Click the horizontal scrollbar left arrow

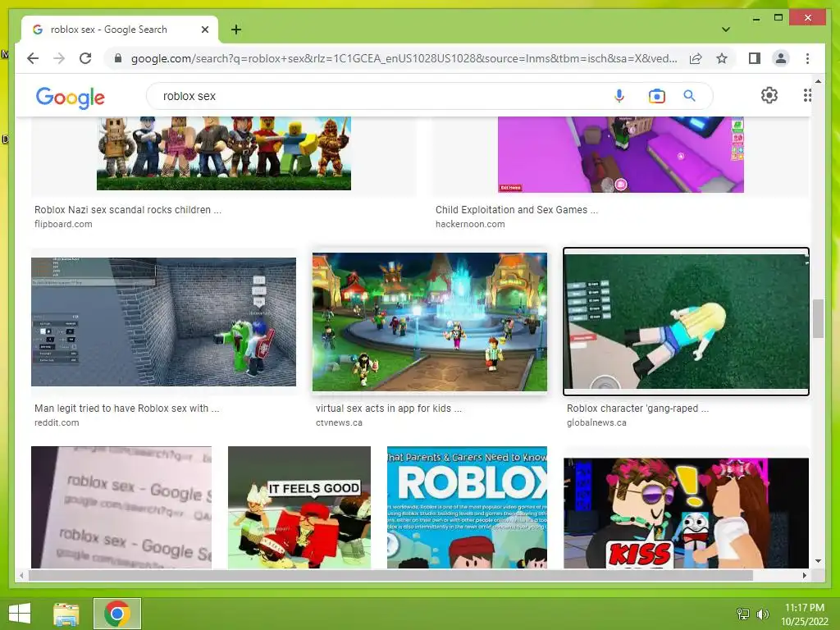coord(21,575)
